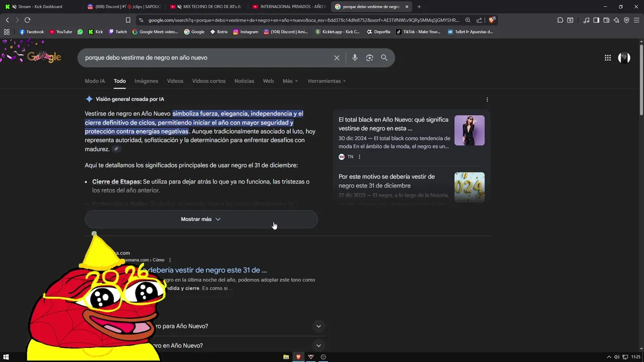Screen dimensions: 644x362
Task: Submit search with magnifier icon
Action: coord(384,58)
